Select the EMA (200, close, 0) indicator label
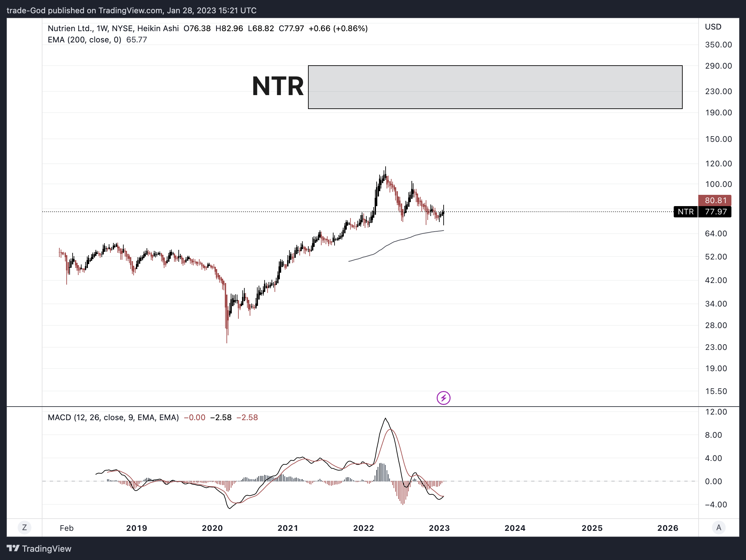 tap(84, 40)
